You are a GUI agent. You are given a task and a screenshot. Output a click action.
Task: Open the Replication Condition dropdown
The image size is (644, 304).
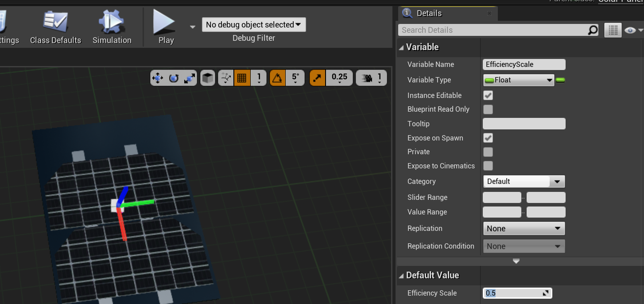(524, 246)
